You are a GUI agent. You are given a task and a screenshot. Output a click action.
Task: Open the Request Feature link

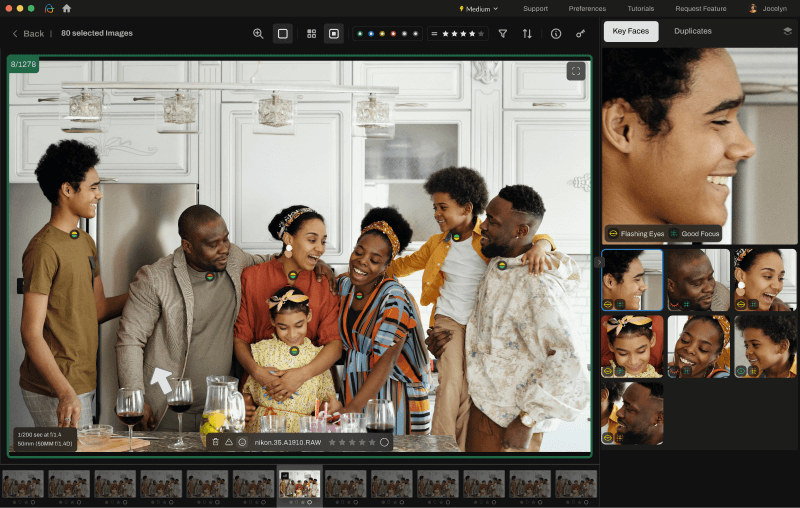[x=700, y=8]
